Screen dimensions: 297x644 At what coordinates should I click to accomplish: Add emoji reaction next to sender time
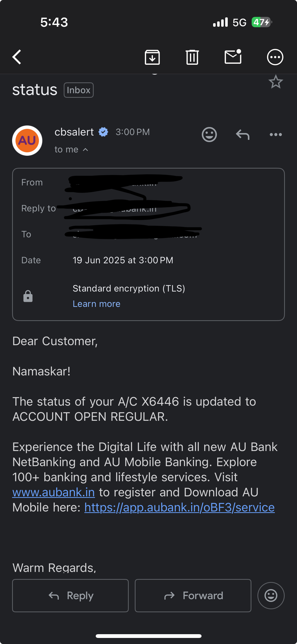209,135
